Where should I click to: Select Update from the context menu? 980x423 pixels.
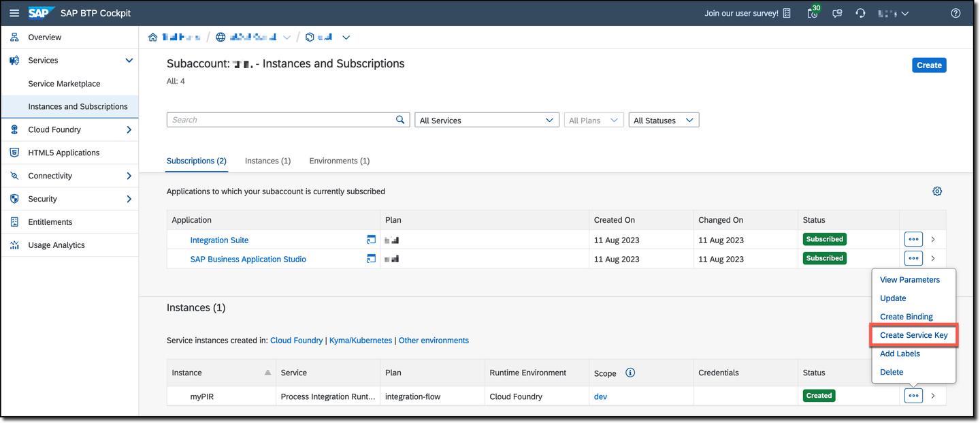coord(893,298)
